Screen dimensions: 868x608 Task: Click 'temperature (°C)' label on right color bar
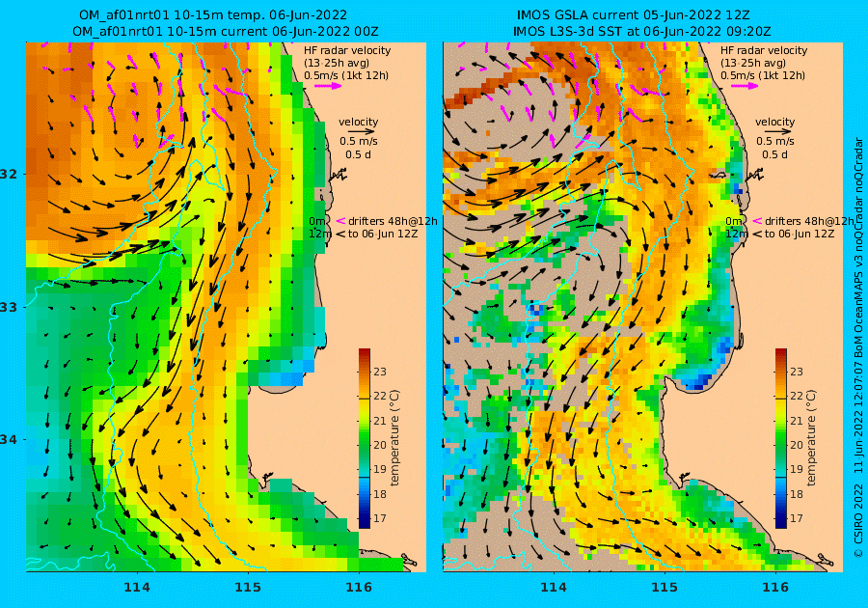pos(811,437)
